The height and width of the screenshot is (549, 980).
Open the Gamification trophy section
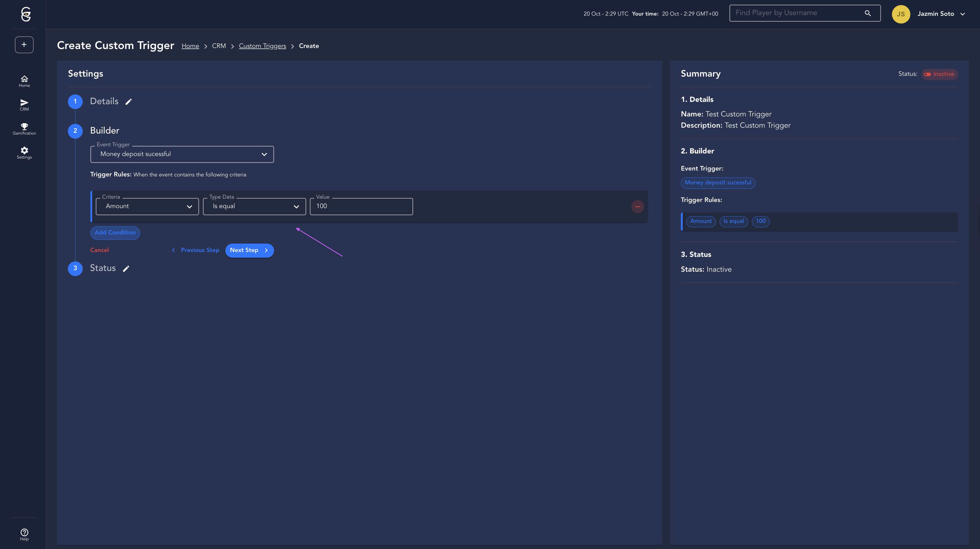pyautogui.click(x=24, y=129)
